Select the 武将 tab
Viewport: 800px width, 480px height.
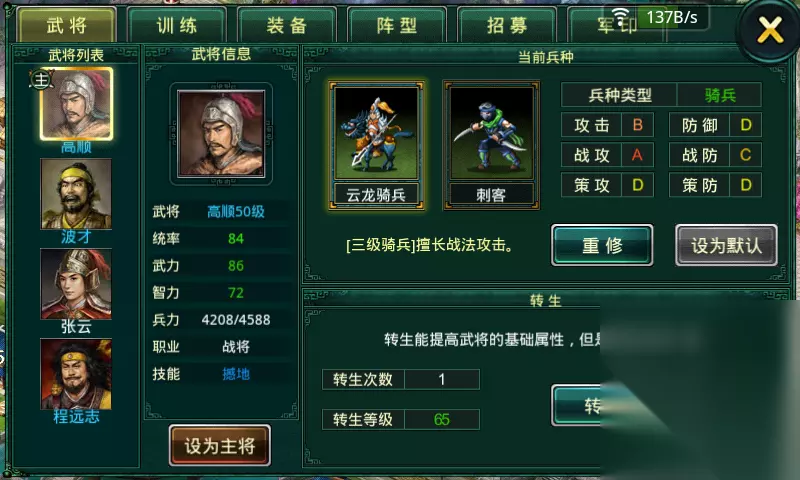(67, 25)
